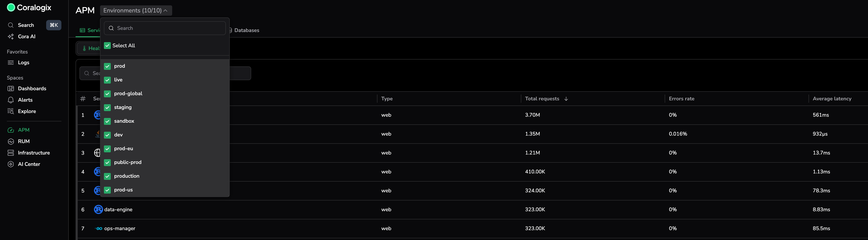
Task: Click the Explore icon in sidebar
Action: (11, 111)
